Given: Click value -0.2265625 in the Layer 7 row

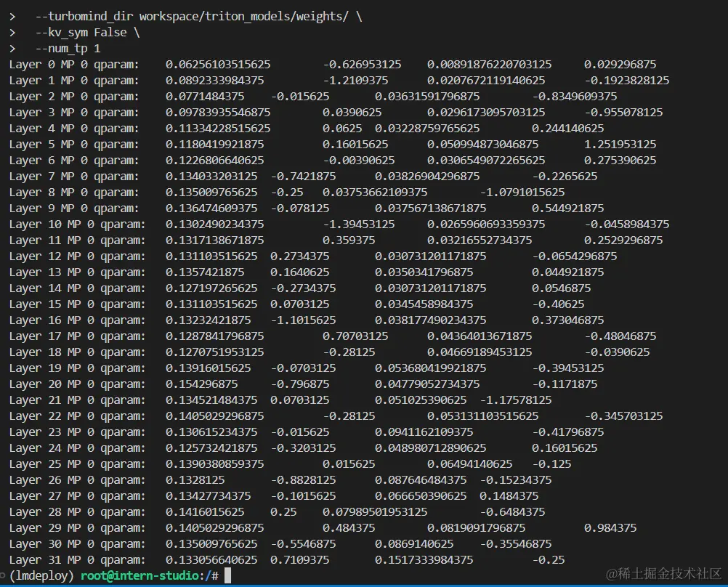Looking at the screenshot, I should (565, 177).
